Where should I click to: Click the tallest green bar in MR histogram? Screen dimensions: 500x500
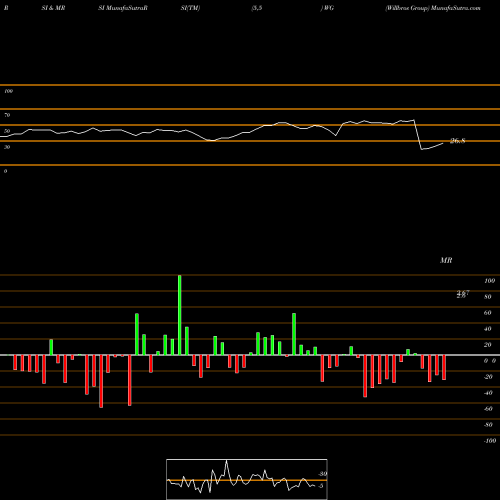pyautogui.click(x=180, y=315)
